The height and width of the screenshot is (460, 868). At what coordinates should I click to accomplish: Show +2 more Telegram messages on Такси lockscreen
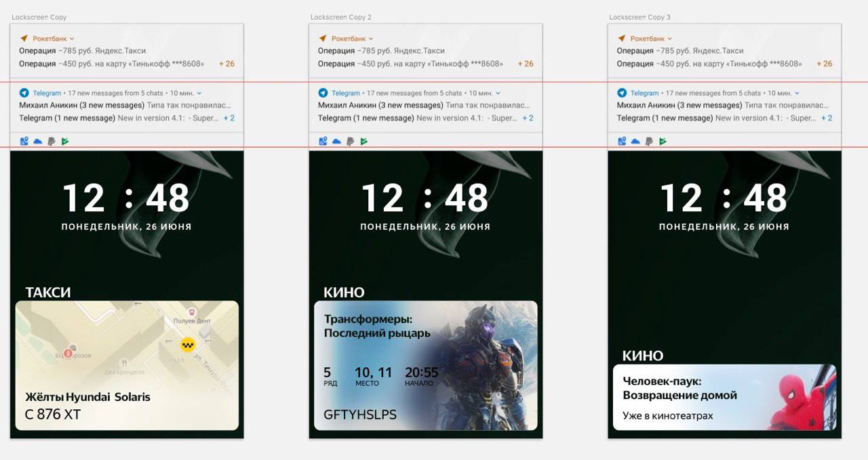coord(229,118)
